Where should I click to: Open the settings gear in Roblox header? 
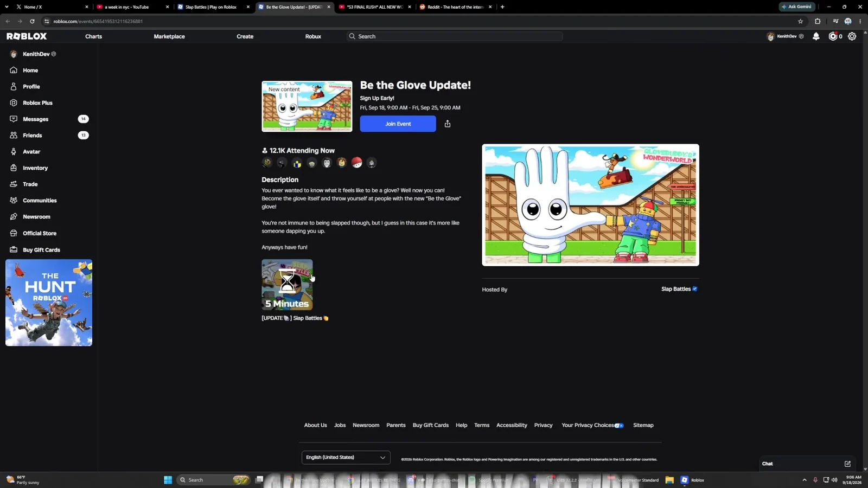tap(852, 36)
